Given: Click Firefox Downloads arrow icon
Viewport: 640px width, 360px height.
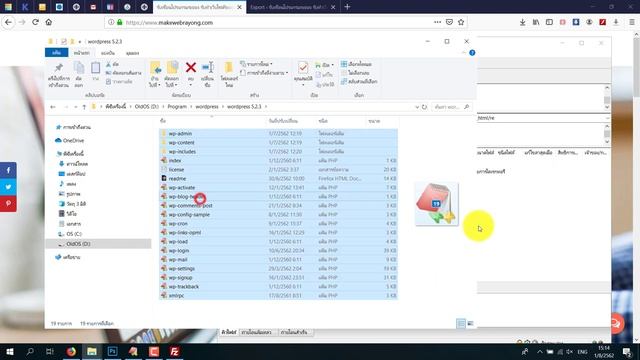Looking at the screenshot, I should click(522, 22).
